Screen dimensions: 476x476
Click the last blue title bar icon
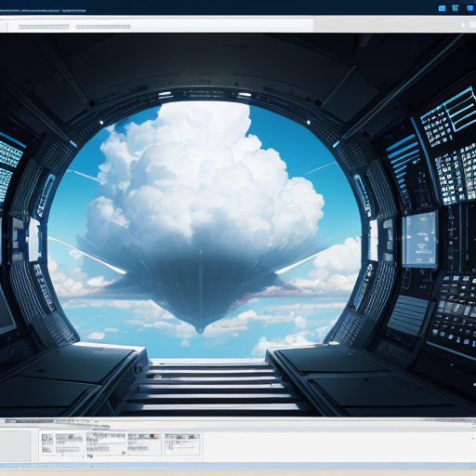(x=470, y=8)
